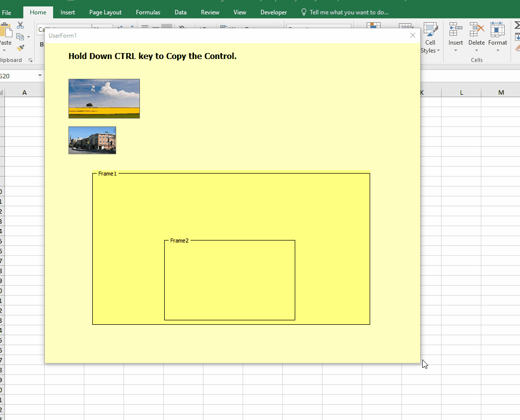Switch to the Insert ribbon tab
The width and height of the screenshot is (520, 420).
point(67,12)
